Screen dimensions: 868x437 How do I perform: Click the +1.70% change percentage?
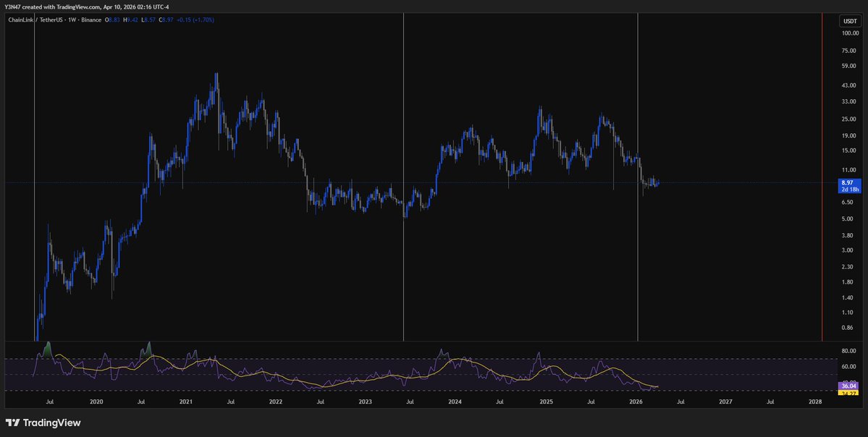[x=203, y=20]
